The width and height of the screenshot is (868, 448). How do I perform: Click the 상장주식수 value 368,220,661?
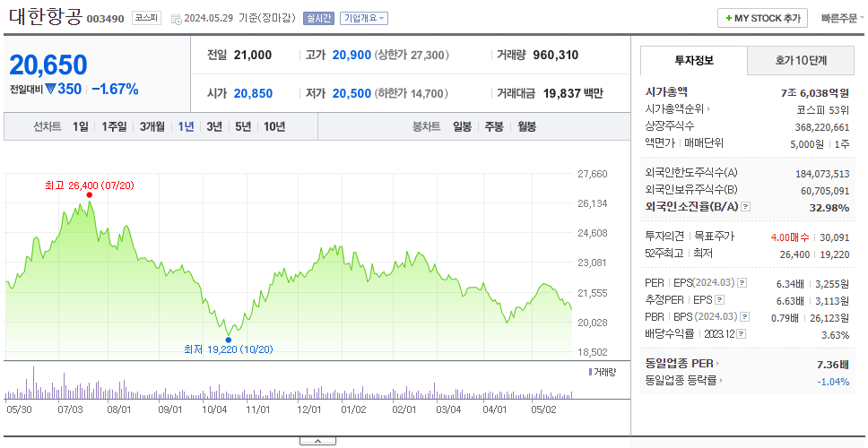(x=822, y=126)
